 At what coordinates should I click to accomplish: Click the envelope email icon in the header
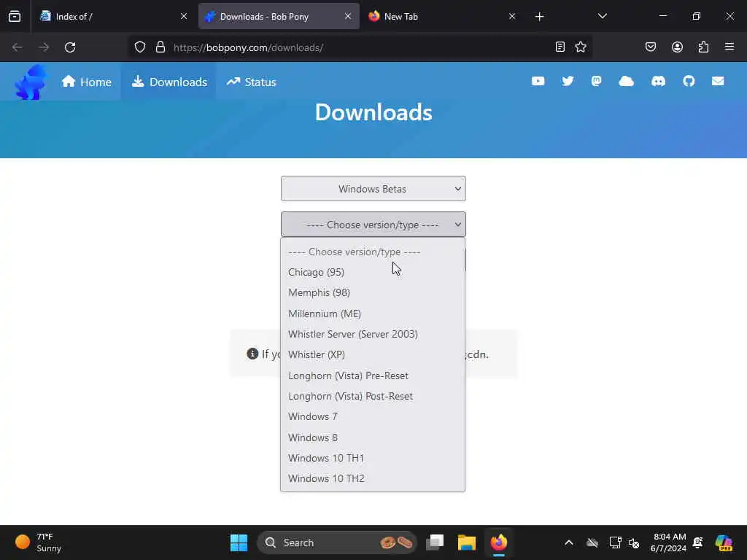pos(718,82)
